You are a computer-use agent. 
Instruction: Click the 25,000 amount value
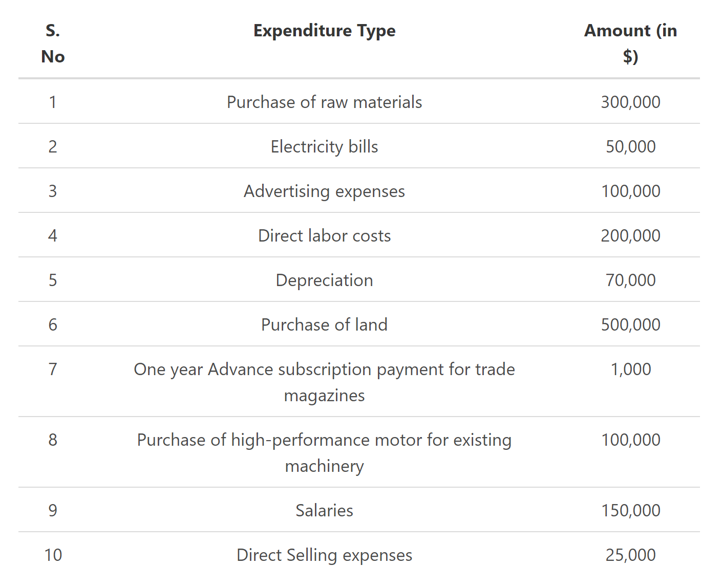(x=630, y=555)
